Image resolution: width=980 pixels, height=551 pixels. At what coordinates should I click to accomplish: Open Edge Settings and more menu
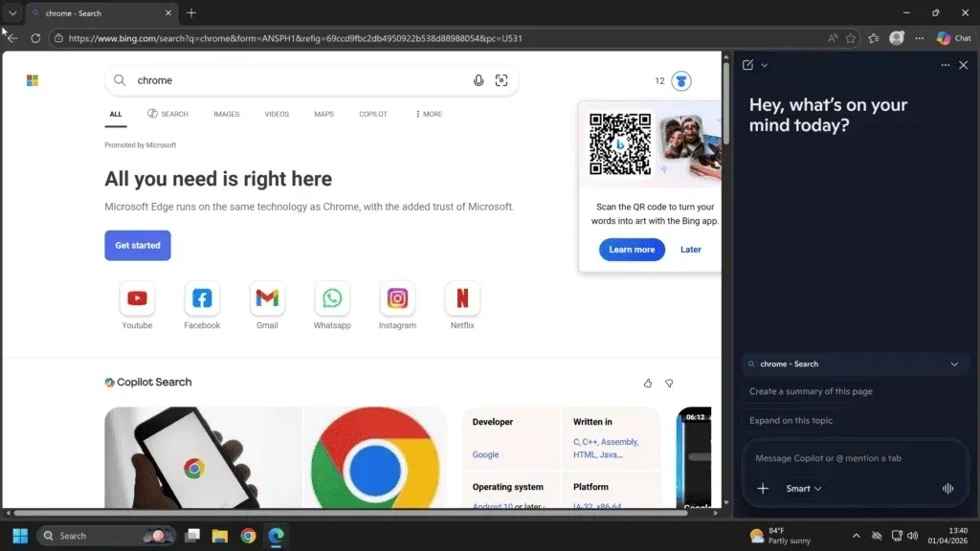pyautogui.click(x=920, y=38)
